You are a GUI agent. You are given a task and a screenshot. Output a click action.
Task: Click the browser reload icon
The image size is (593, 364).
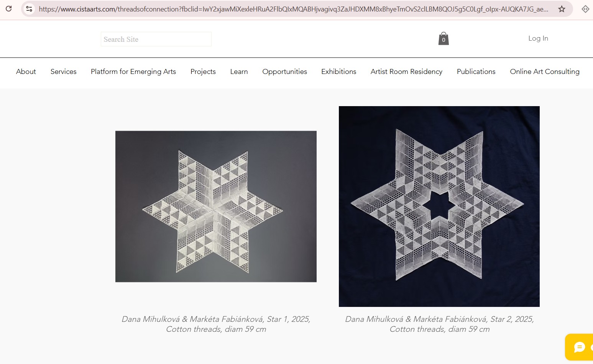(x=8, y=8)
